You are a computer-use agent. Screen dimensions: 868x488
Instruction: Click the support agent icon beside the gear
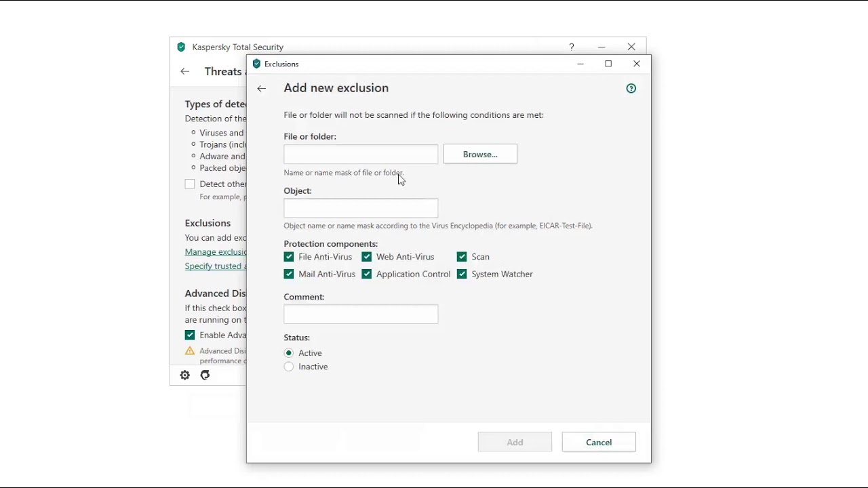(x=205, y=375)
